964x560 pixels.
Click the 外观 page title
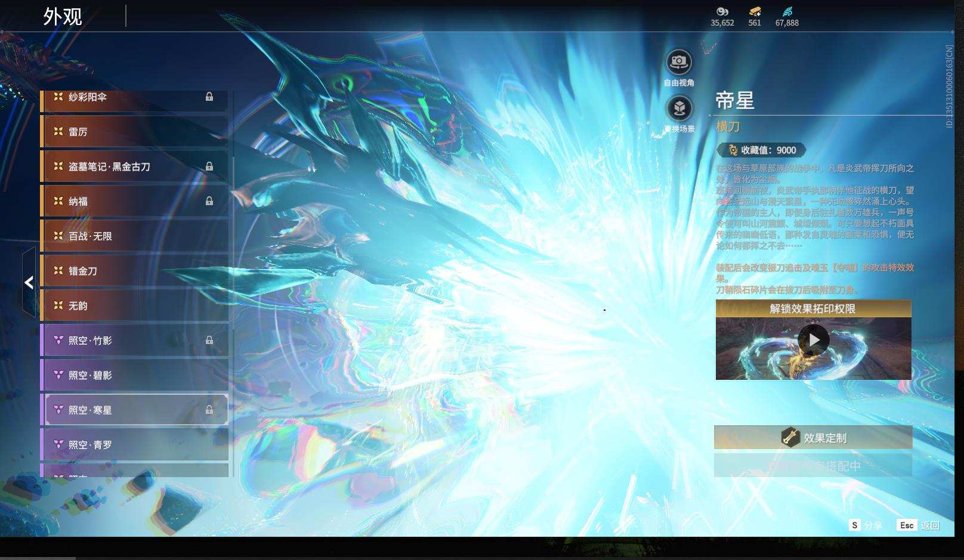(x=63, y=17)
